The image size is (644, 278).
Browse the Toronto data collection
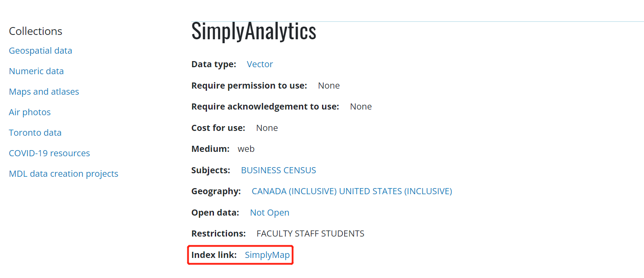pos(35,132)
